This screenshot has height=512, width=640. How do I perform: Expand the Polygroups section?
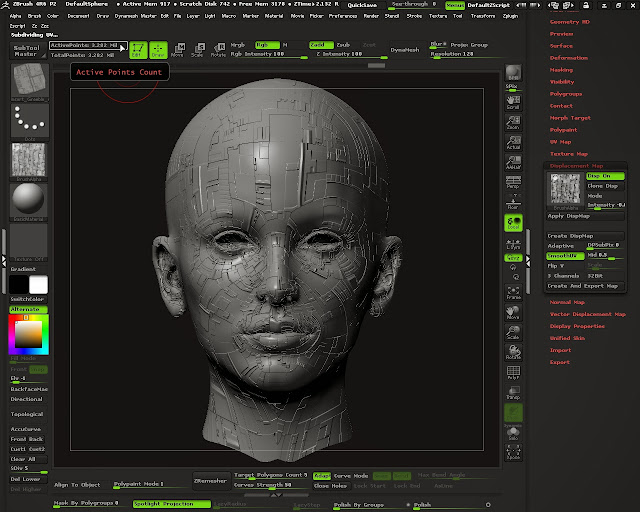tap(566, 93)
